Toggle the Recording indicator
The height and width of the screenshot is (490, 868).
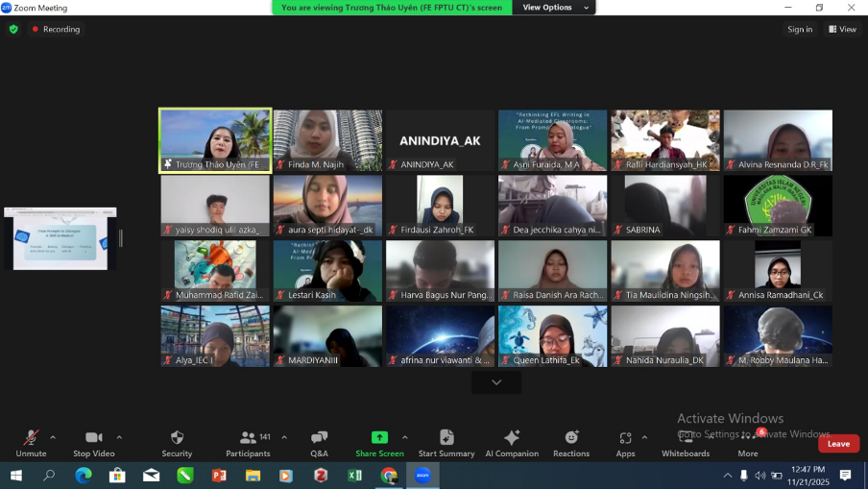point(56,29)
